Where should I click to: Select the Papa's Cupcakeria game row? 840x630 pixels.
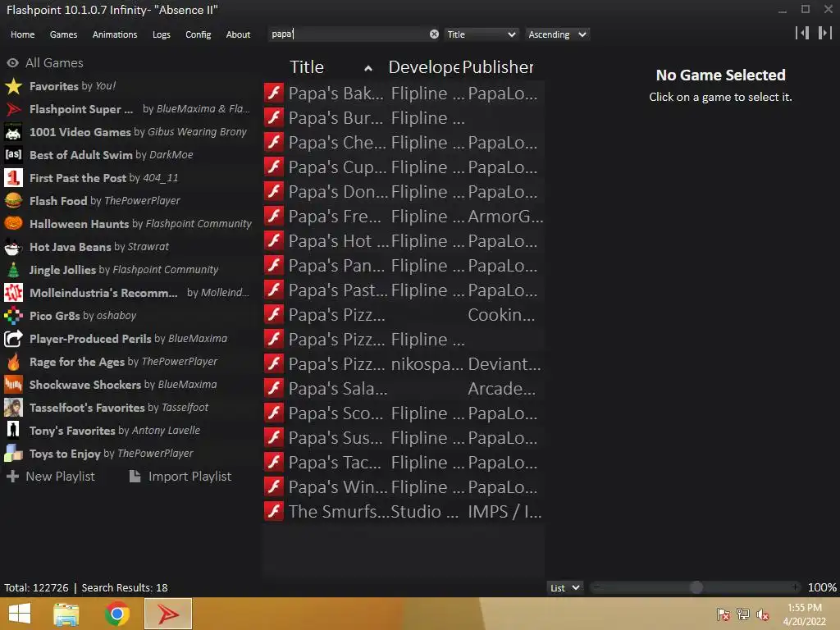tap(404, 167)
